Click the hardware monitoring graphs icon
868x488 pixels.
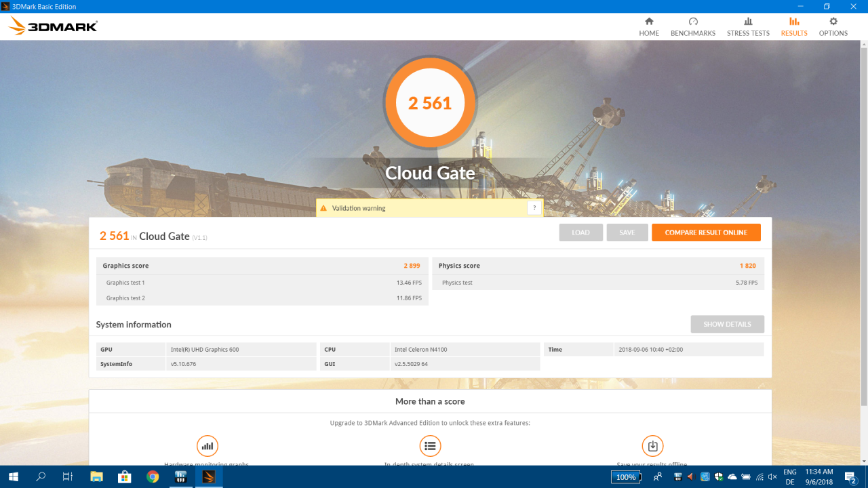pyautogui.click(x=208, y=446)
